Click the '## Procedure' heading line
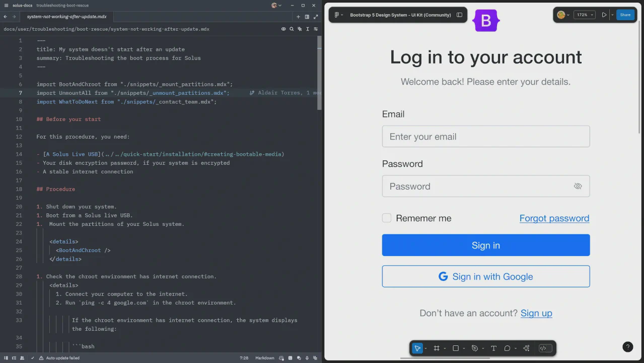 click(55, 189)
